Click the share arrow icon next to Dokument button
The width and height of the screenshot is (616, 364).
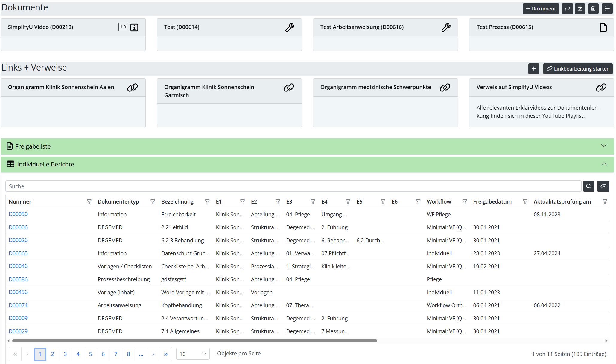(x=567, y=9)
